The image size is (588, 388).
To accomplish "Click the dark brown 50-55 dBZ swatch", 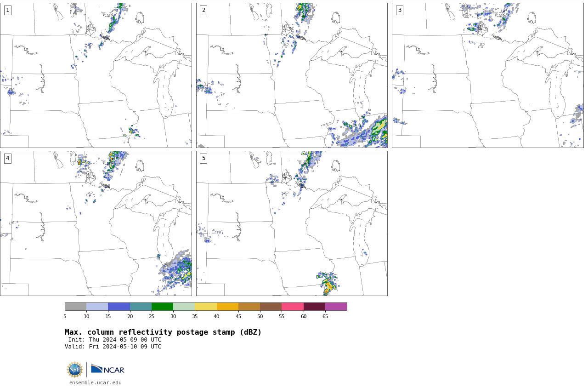I will click(271, 307).
